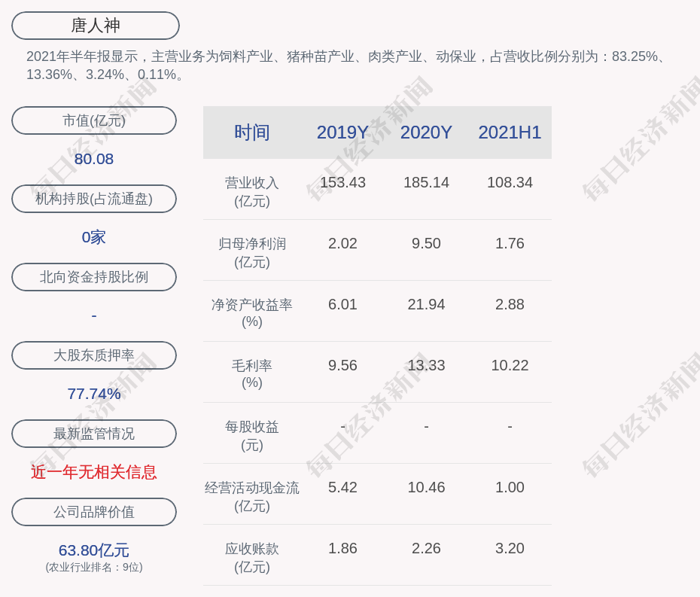Click brand value 63.80亿元
The height and width of the screenshot is (597, 700).
[x=94, y=550]
